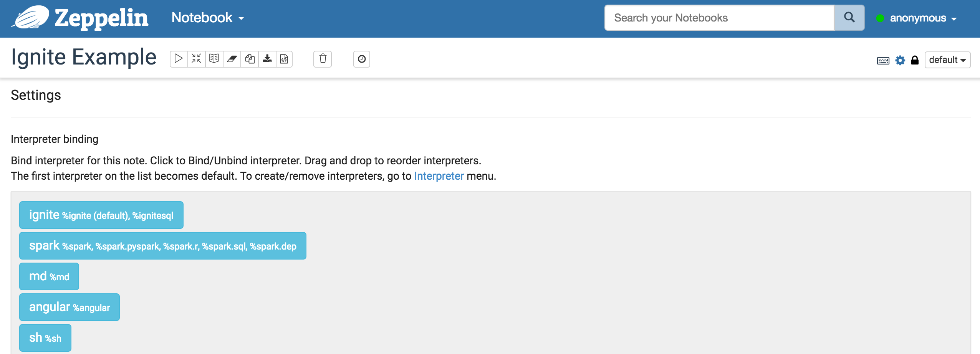The width and height of the screenshot is (980, 354).
Task: Show keyboard shortcuts via the keyboard icon
Action: point(883,60)
